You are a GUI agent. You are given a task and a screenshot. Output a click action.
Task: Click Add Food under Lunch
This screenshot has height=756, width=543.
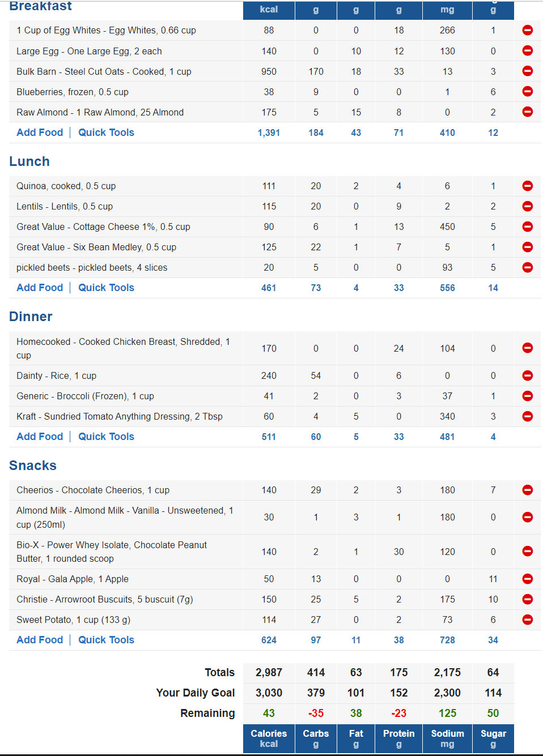click(x=40, y=288)
